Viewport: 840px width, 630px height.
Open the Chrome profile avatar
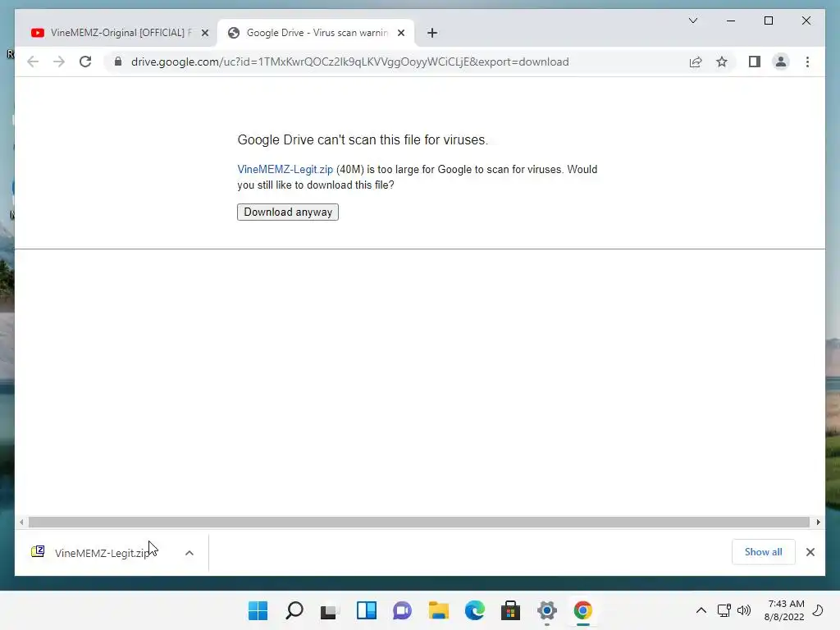(781, 62)
